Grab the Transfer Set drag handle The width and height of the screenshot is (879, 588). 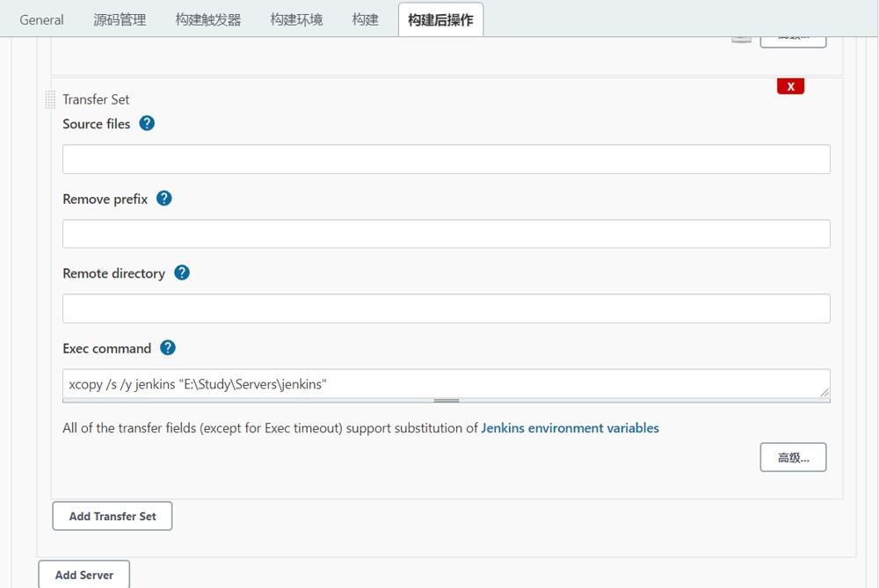pyautogui.click(x=50, y=99)
